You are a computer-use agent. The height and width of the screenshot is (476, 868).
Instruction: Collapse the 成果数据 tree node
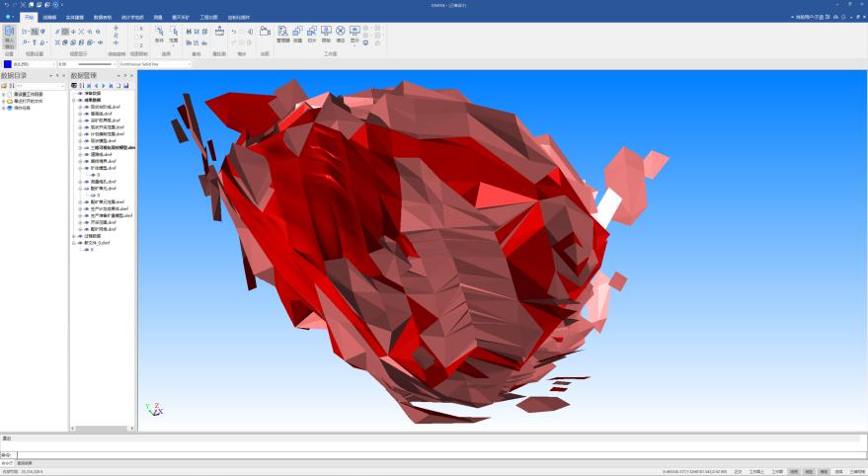pyautogui.click(x=75, y=100)
